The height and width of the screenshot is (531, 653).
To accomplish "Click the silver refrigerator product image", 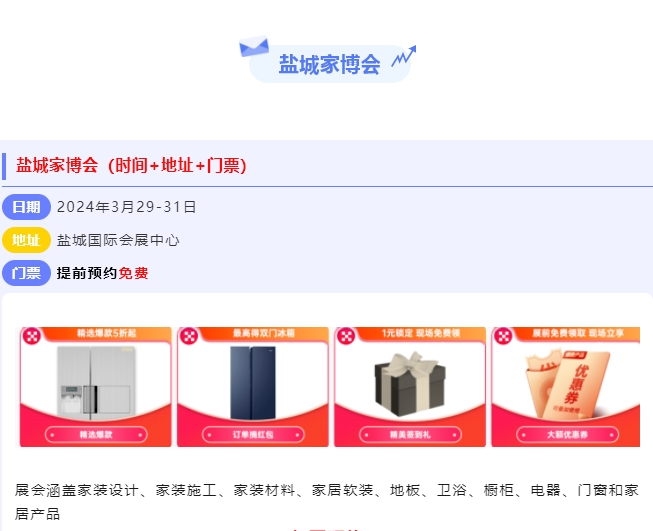I will click(x=96, y=382).
